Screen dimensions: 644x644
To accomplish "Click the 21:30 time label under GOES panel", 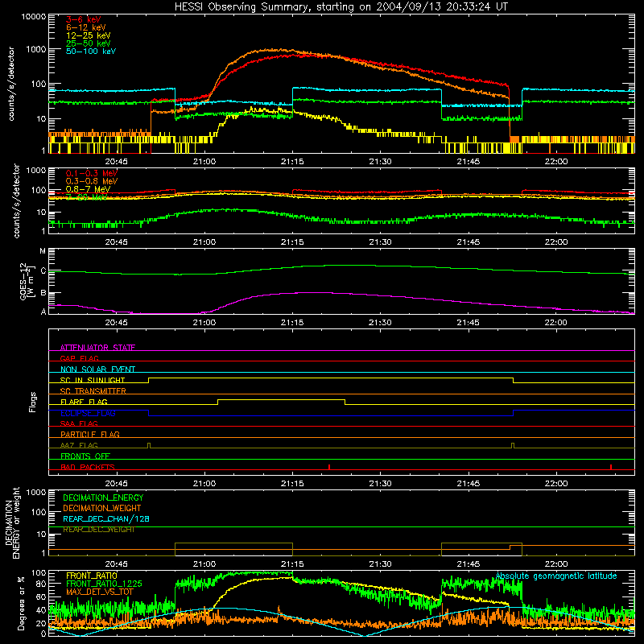I will point(380,323).
